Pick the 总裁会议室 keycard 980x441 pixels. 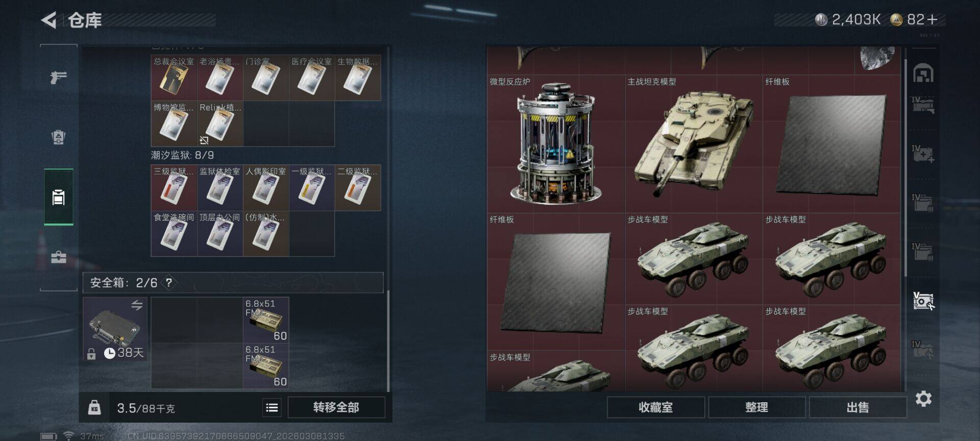click(174, 78)
